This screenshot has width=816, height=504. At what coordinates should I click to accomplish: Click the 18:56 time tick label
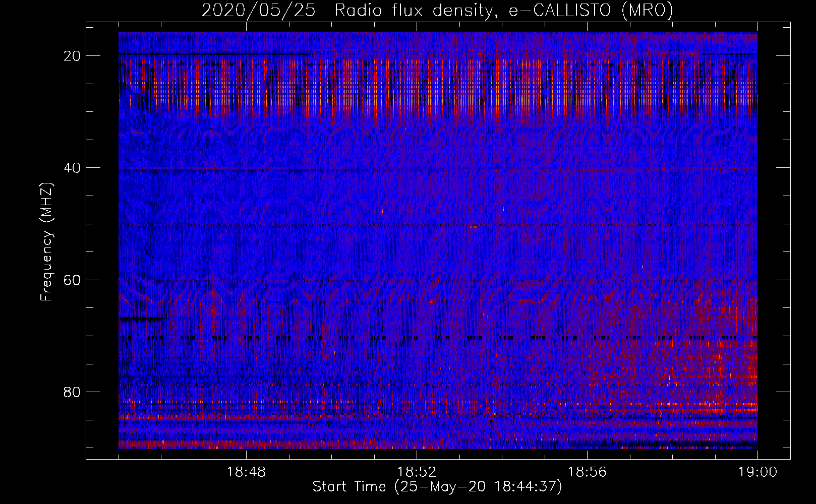click(587, 472)
